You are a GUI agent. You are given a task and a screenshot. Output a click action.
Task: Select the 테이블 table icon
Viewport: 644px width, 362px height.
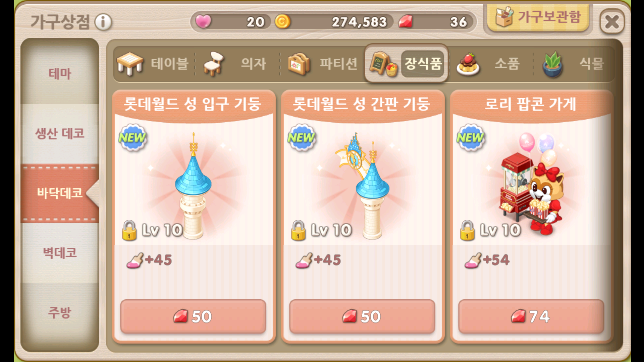[x=129, y=64]
